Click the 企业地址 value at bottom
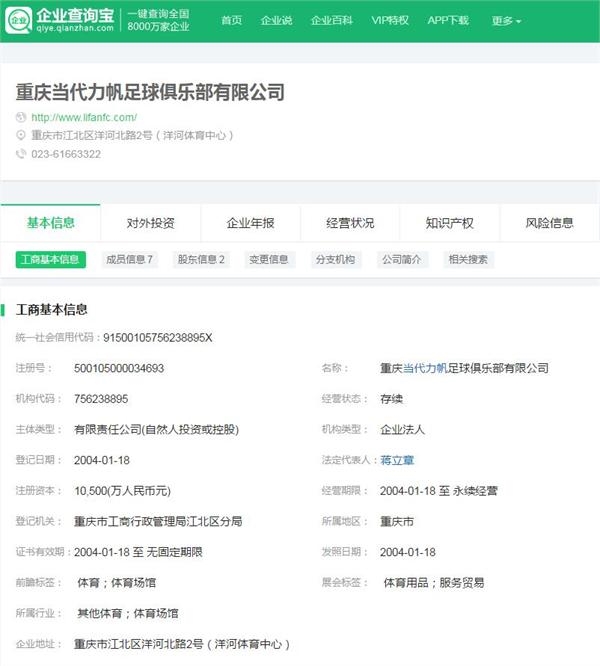 click(x=182, y=644)
